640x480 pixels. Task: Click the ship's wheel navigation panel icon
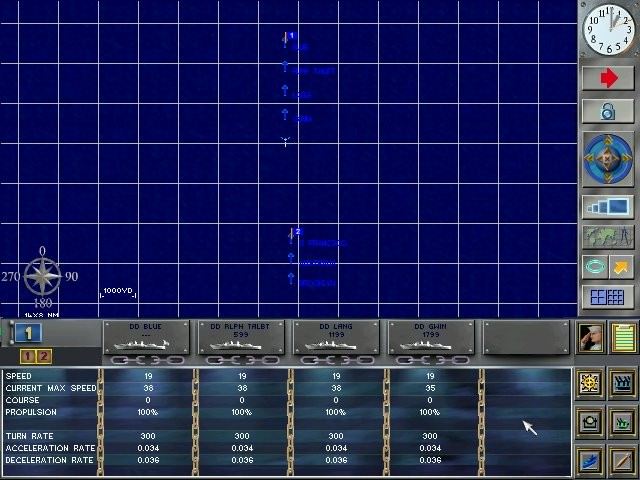tap(591, 383)
